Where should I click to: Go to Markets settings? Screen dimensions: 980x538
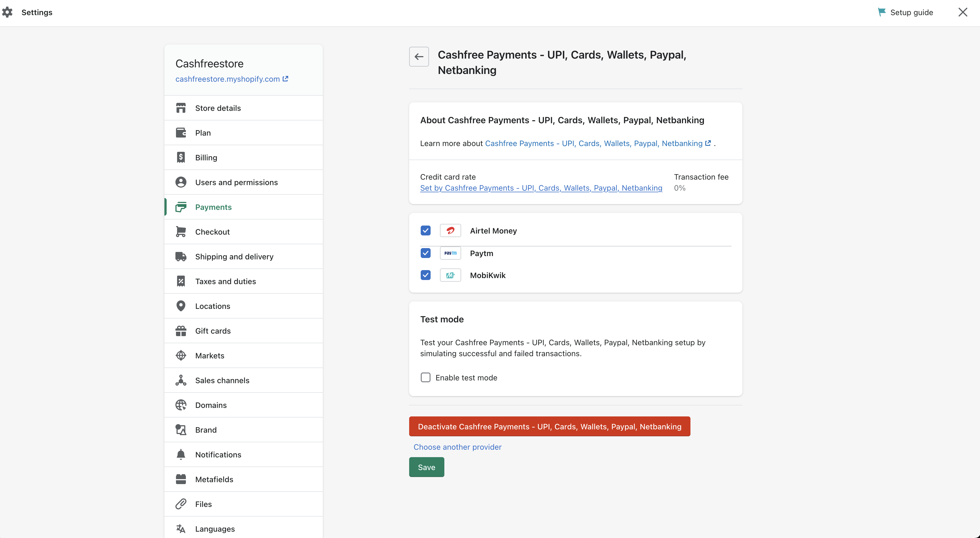pos(243,355)
